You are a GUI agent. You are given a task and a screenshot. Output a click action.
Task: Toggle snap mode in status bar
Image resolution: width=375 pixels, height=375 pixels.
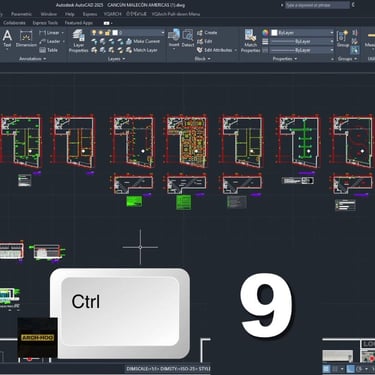(x=336, y=369)
